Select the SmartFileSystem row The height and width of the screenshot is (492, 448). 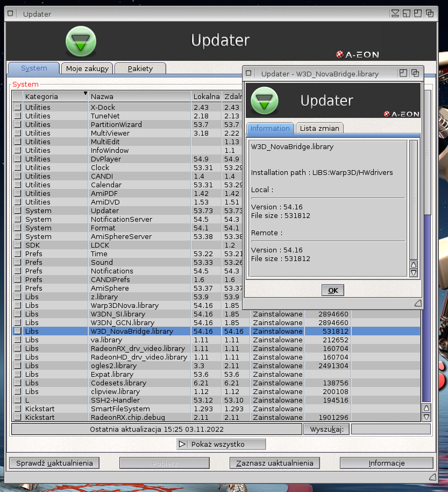(x=216, y=409)
